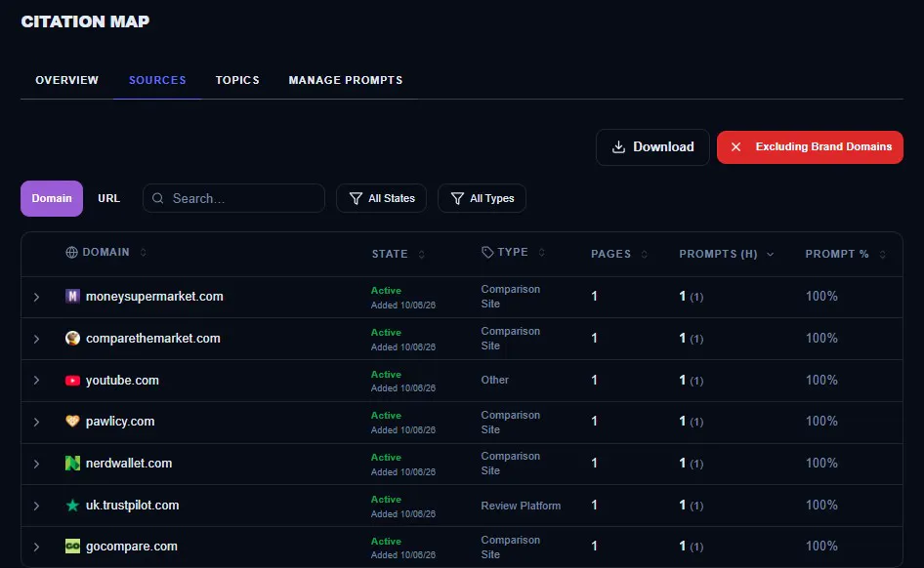924x568 pixels.
Task: Select nerdwallet.com domain name
Action: click(129, 464)
